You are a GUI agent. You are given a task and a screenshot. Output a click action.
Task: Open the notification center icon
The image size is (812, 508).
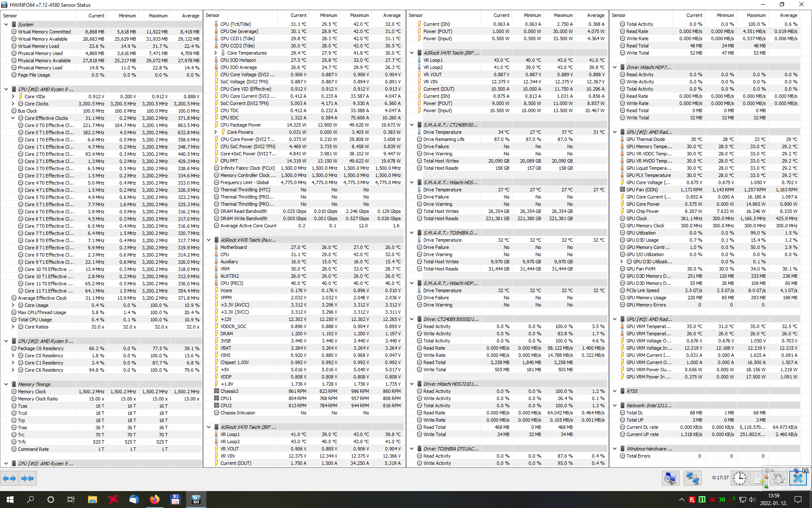tap(798, 500)
